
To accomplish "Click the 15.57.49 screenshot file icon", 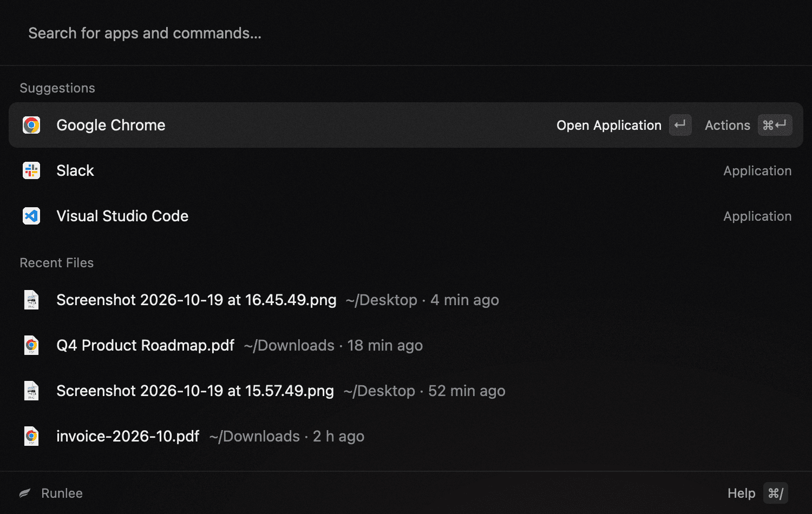I will point(31,391).
